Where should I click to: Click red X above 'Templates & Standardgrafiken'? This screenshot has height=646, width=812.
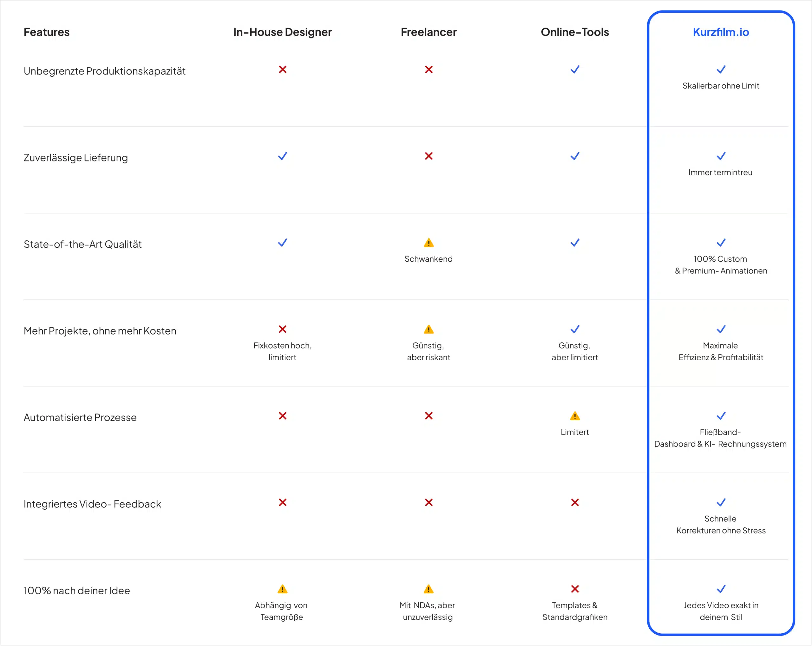point(575,589)
